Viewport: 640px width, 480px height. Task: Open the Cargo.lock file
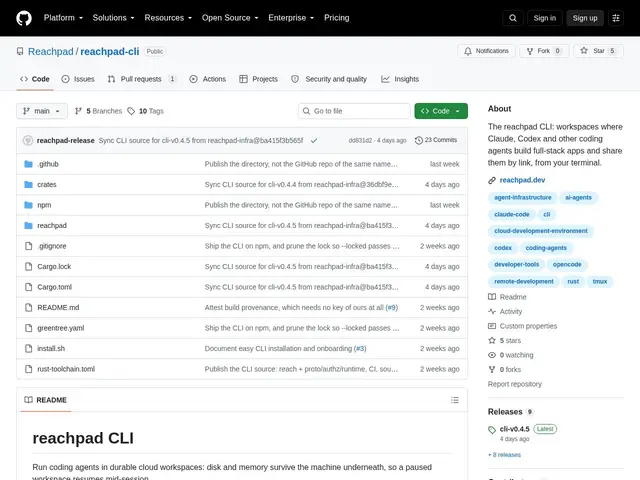pos(54,267)
